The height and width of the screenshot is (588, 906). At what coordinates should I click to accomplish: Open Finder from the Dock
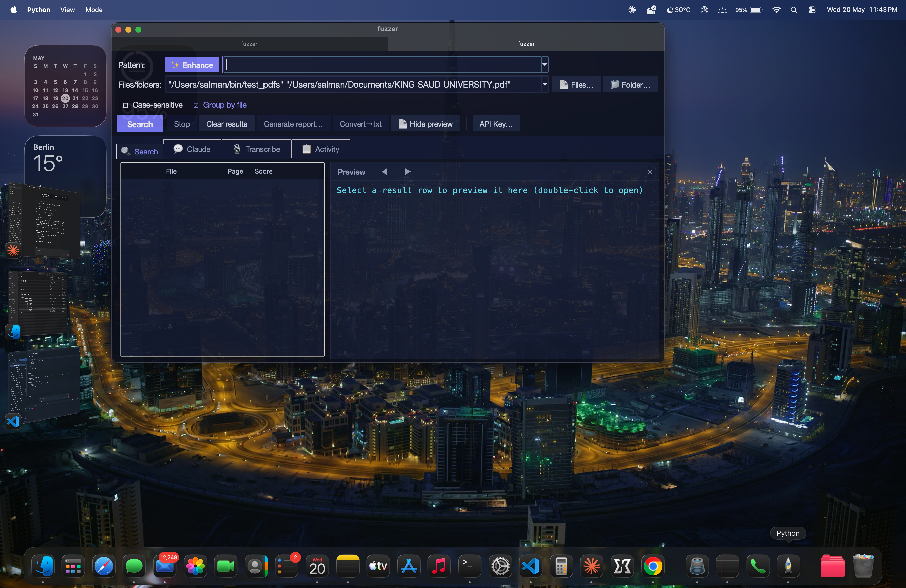(43, 566)
